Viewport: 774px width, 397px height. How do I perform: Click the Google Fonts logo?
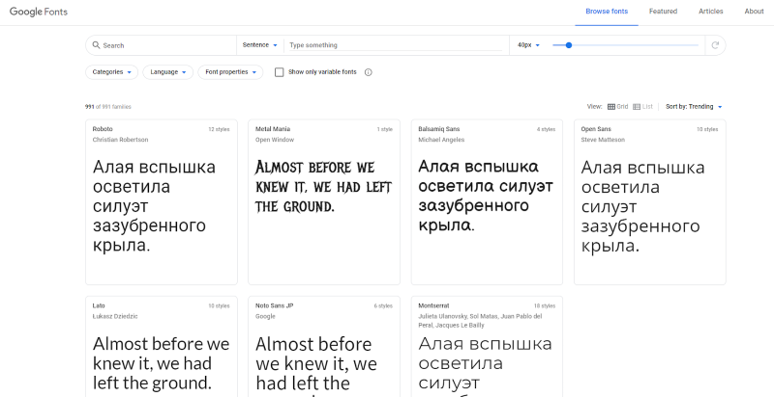pyautogui.click(x=39, y=11)
